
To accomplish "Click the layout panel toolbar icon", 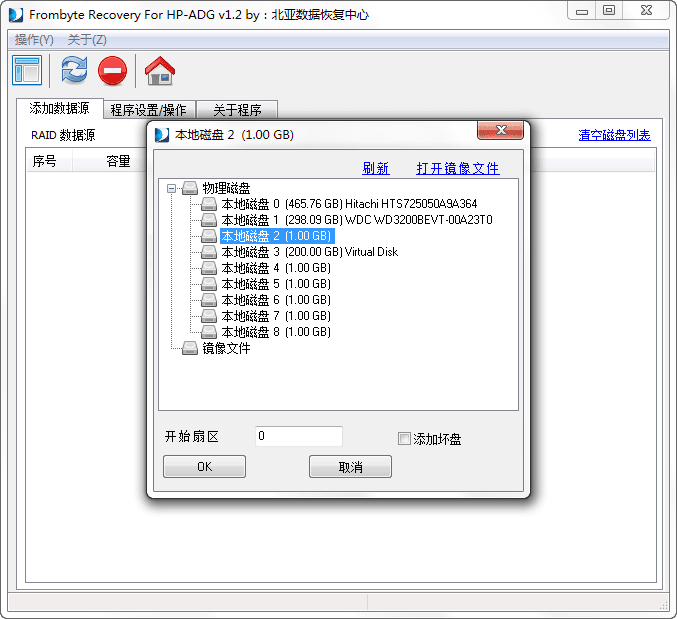I will [x=27, y=70].
